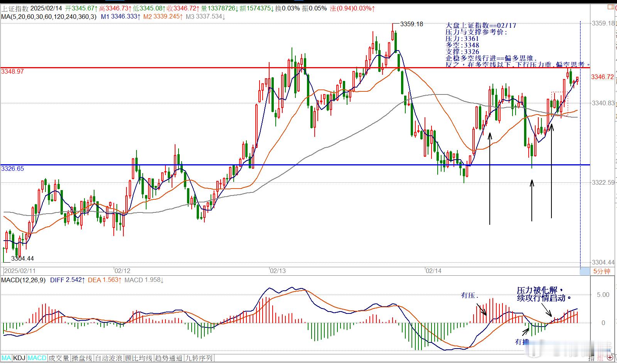Open the 操盘线 indicator tab
617x364 pixels.
[82, 358]
